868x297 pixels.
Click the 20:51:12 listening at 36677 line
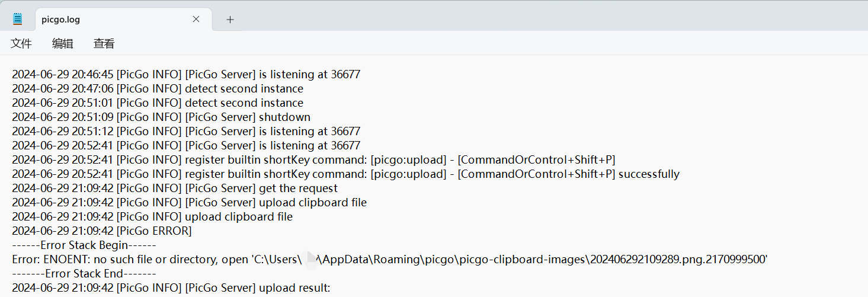click(x=186, y=131)
